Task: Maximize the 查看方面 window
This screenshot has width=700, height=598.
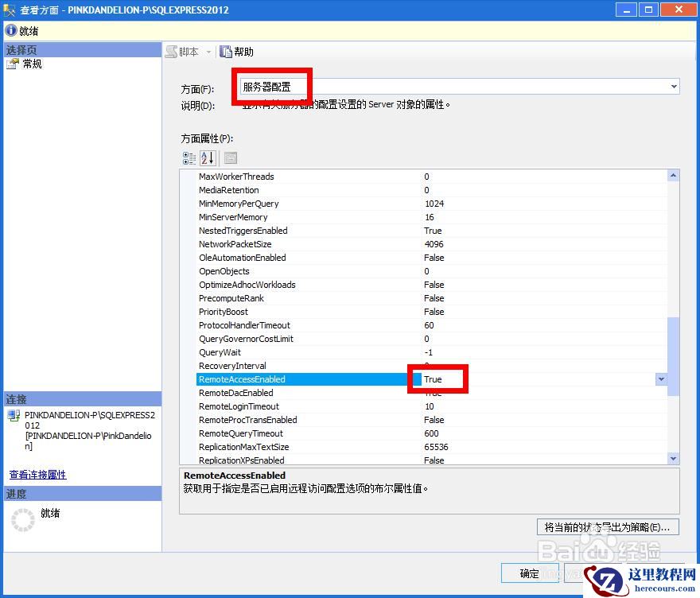Action: [648, 10]
